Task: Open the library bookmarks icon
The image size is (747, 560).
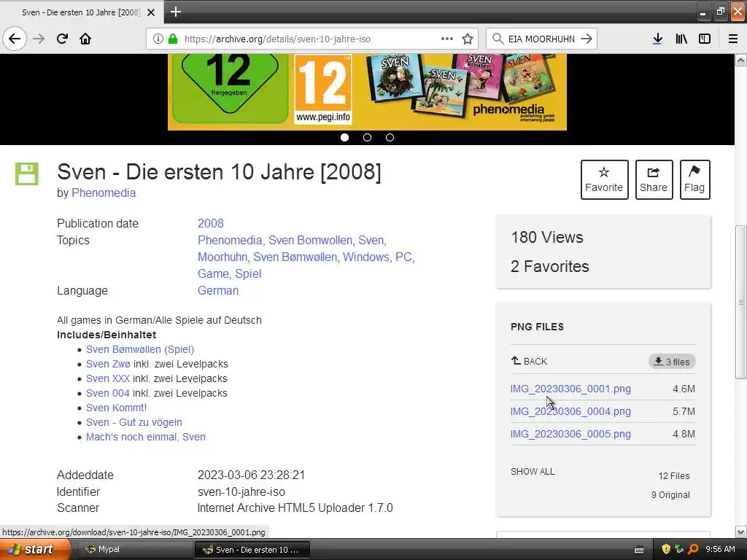Action: [x=681, y=39]
